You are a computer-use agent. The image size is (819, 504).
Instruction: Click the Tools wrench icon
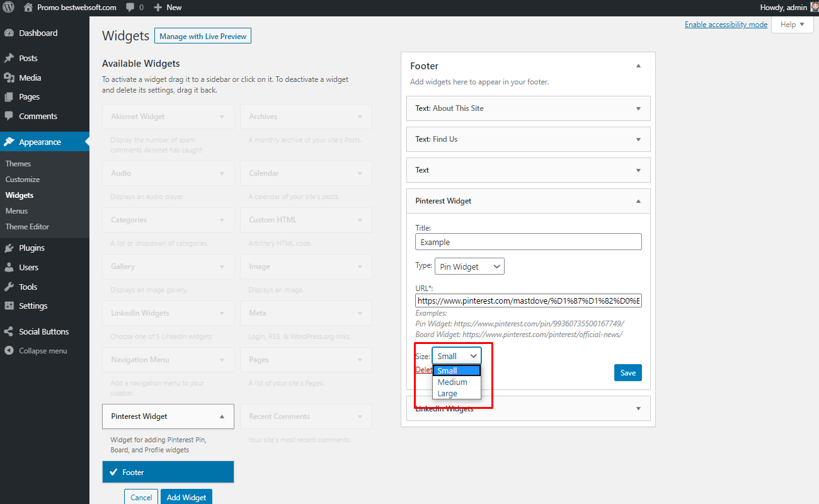tap(9, 287)
